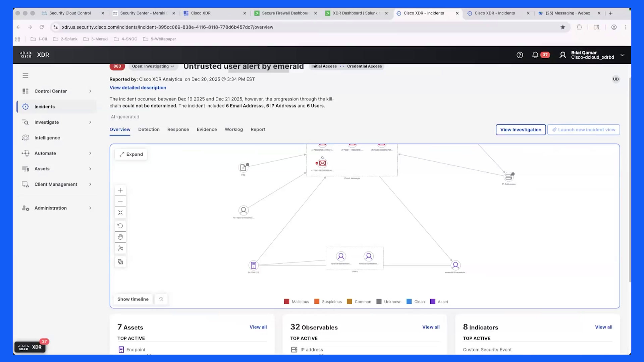The width and height of the screenshot is (644, 362).
Task: Open Open: Investigating status dropdown
Action: pyautogui.click(x=153, y=66)
